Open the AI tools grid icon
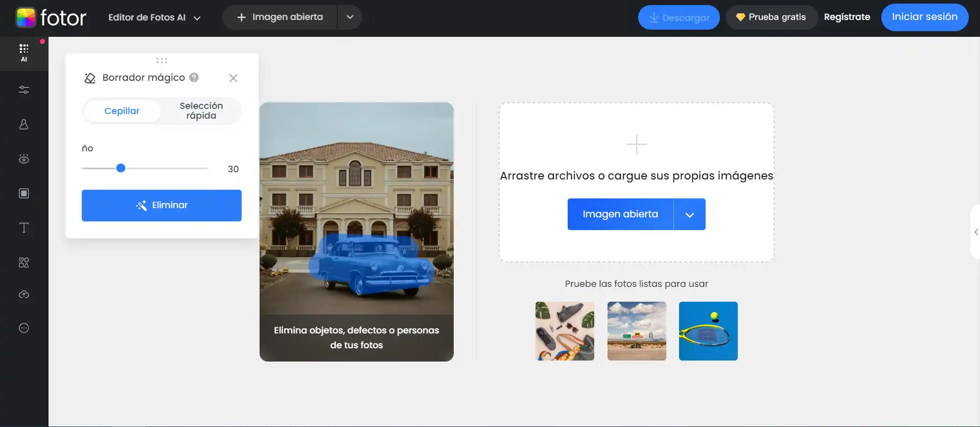The image size is (980, 427). [24, 53]
